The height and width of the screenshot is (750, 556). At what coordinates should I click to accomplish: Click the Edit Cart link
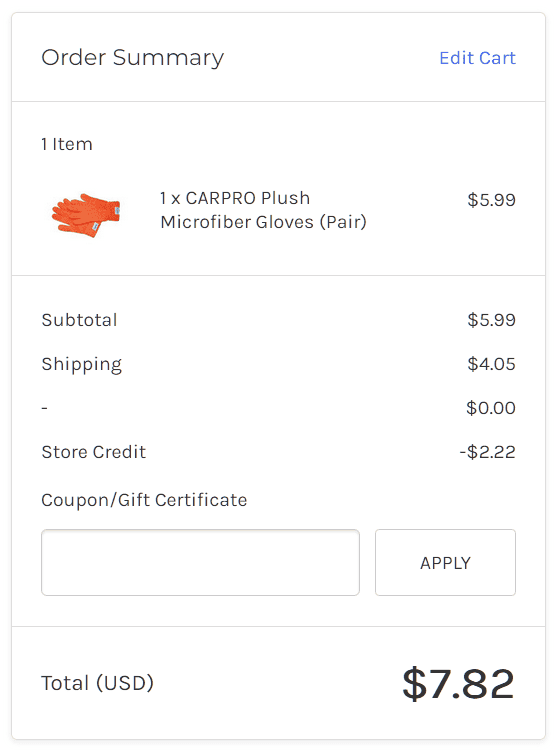pos(477,58)
